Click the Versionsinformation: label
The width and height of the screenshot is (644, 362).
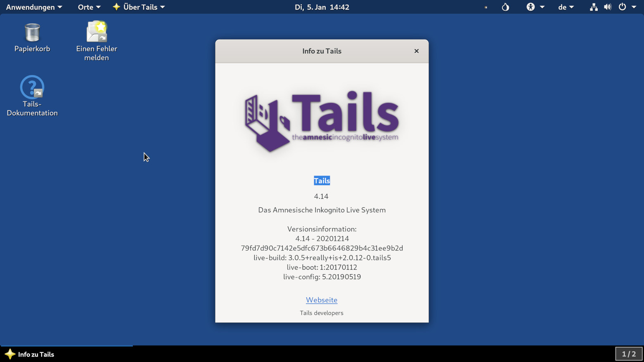click(x=322, y=229)
